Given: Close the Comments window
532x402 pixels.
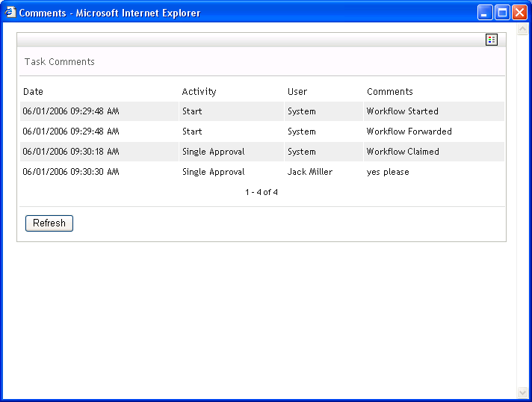Looking at the screenshot, I should (519, 13).
